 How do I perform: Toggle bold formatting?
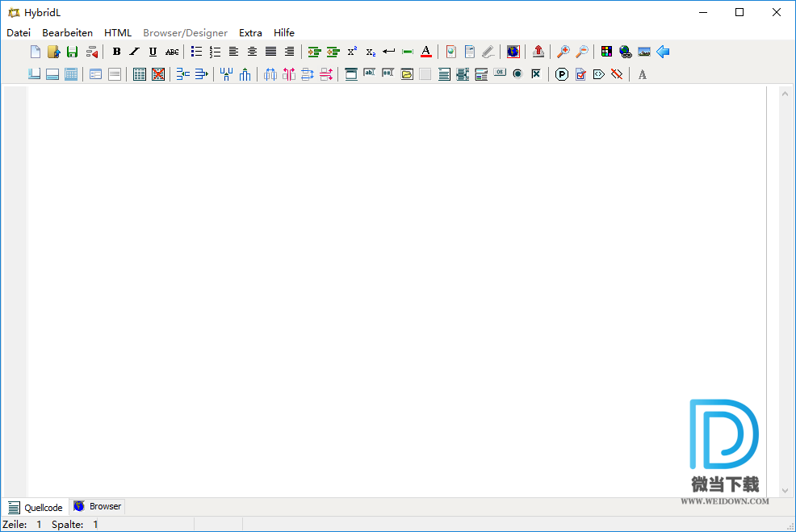(x=116, y=52)
